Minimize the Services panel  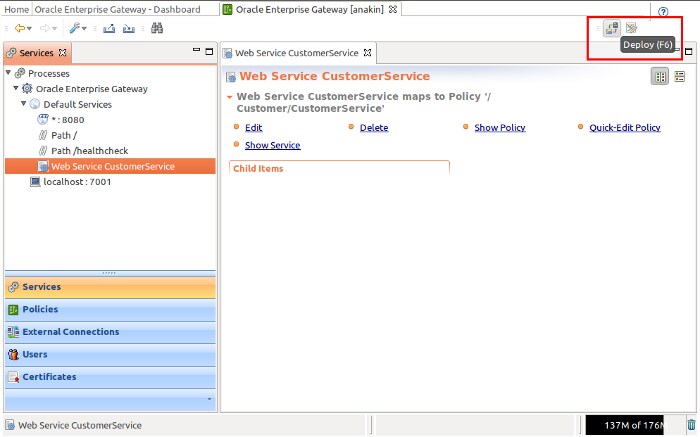[196, 50]
